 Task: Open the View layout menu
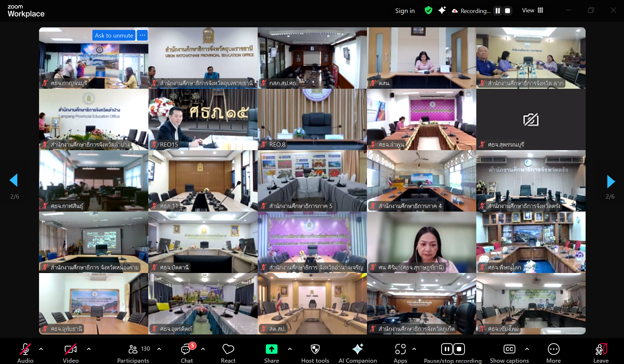pos(533,10)
